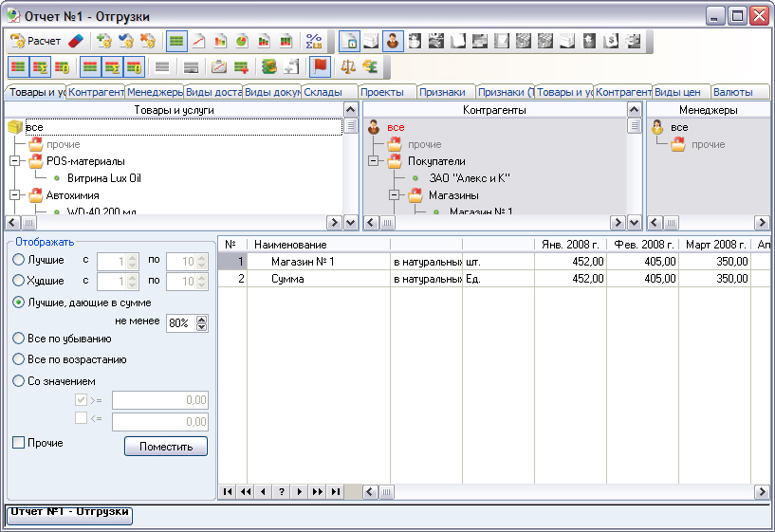The height and width of the screenshot is (532, 775).
Task: Click the grayed dollar sheet icon
Action: coord(611,41)
